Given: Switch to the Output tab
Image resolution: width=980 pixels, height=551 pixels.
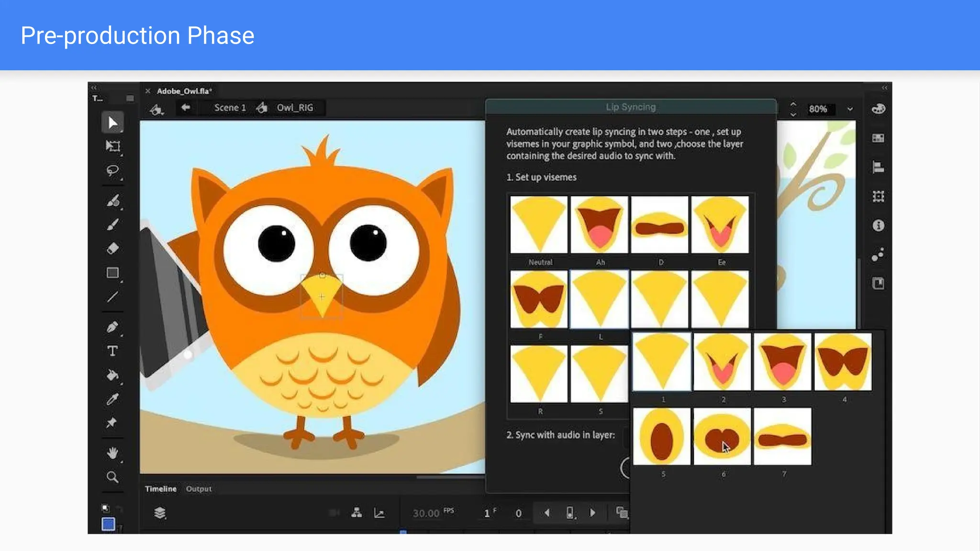Looking at the screenshot, I should click(x=199, y=489).
